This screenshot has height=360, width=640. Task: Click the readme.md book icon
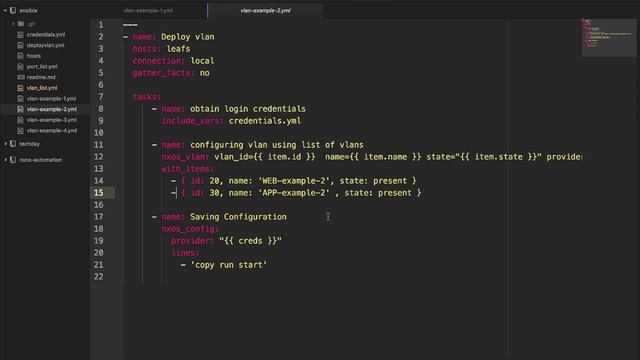click(x=20, y=77)
